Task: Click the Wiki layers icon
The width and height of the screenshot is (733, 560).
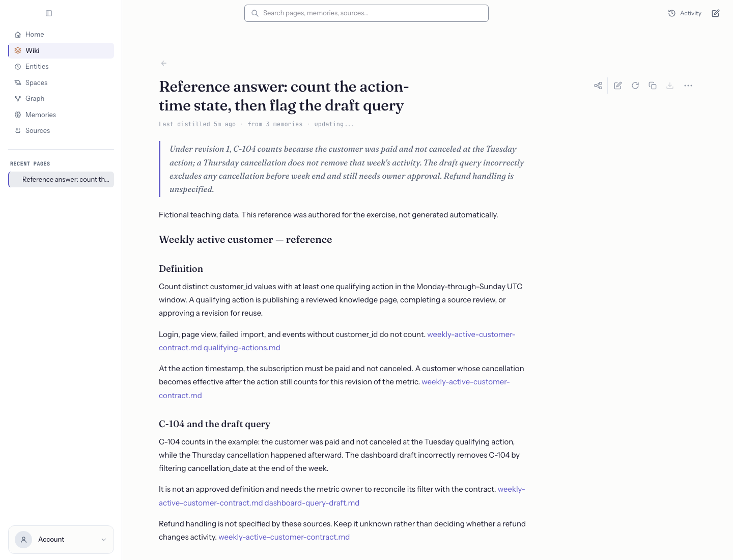Action: (18, 50)
